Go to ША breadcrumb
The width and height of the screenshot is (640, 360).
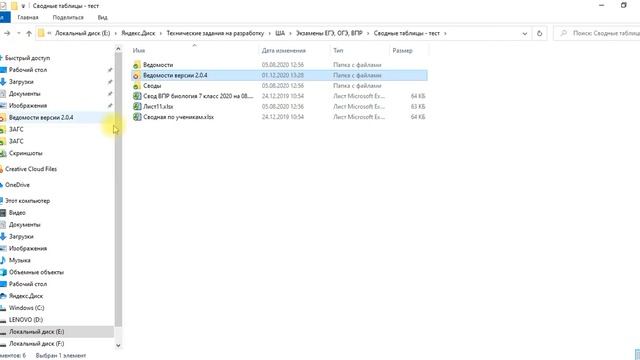point(280,33)
